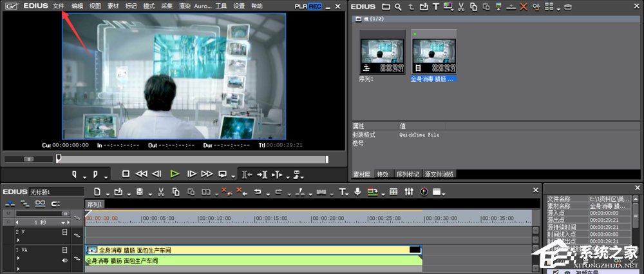Image resolution: width=644 pixels, height=274 pixels.
Task: Open the title tool in bin toolbar
Action: (x=436, y=6)
